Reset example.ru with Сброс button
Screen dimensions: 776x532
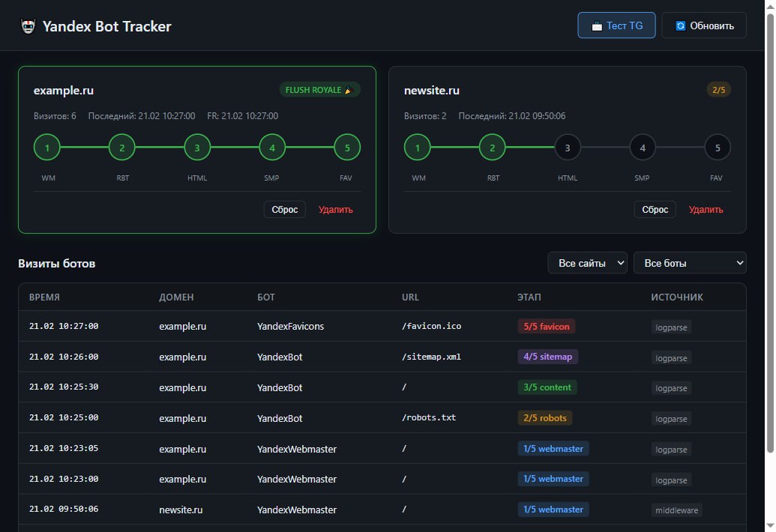[x=284, y=209]
